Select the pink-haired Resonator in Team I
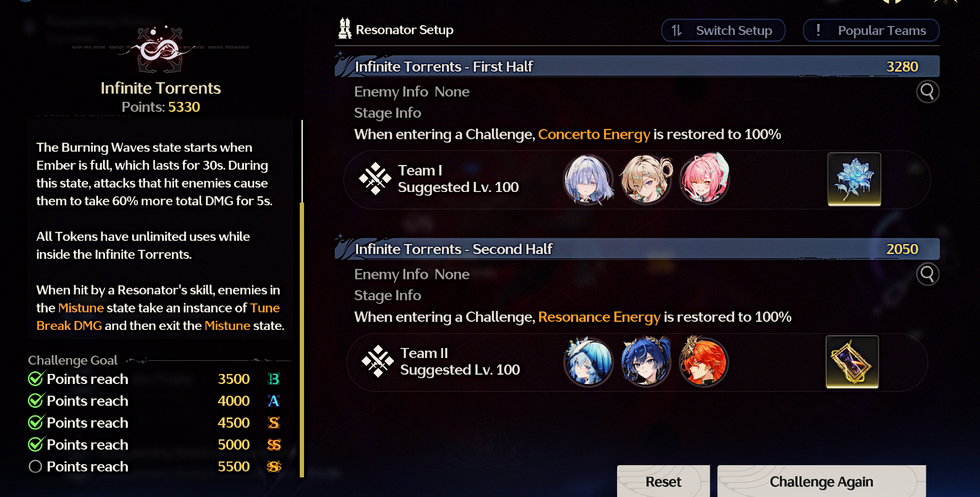Screen dimensions: 980x497 coord(705,180)
